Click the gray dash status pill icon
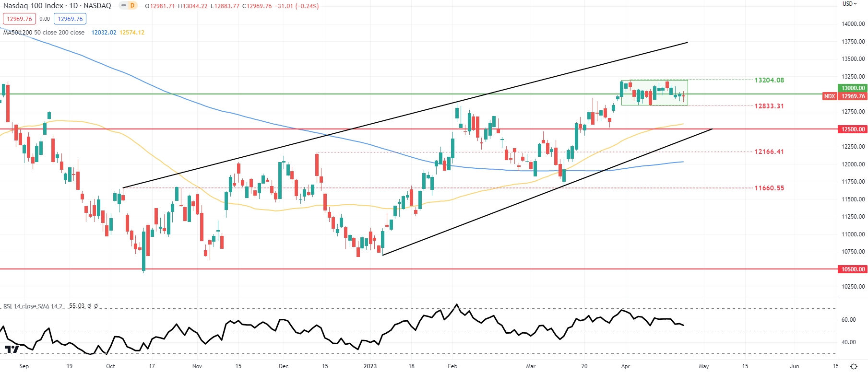Image resolution: width=868 pixels, height=373 pixels. [123, 6]
